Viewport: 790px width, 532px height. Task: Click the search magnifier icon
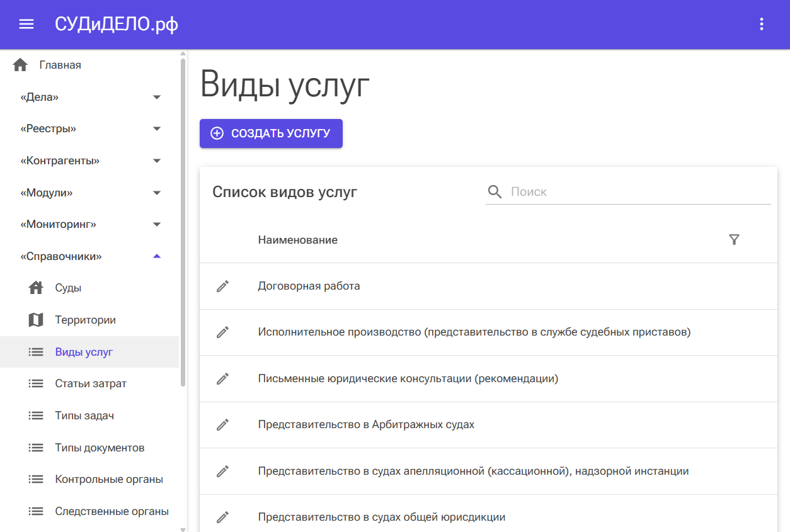tap(495, 192)
